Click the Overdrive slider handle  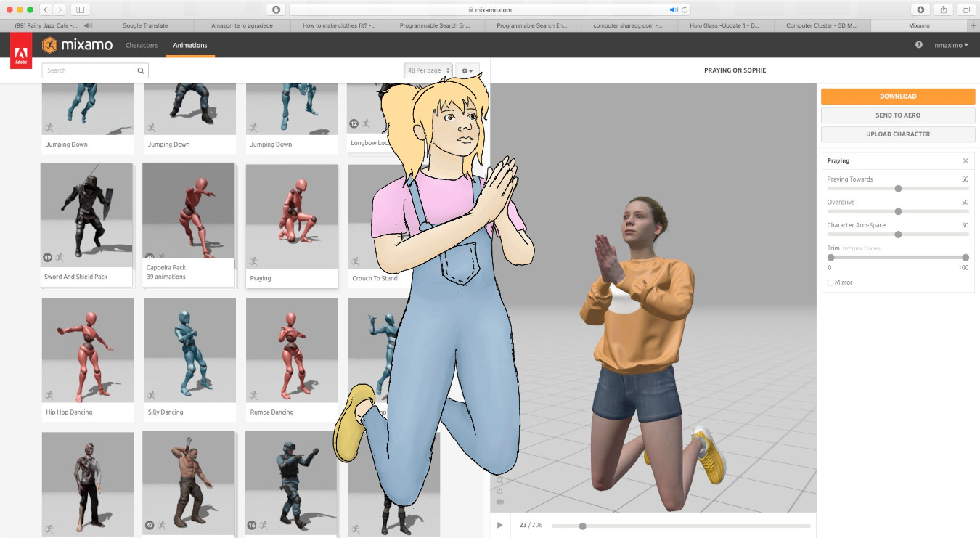898,211
